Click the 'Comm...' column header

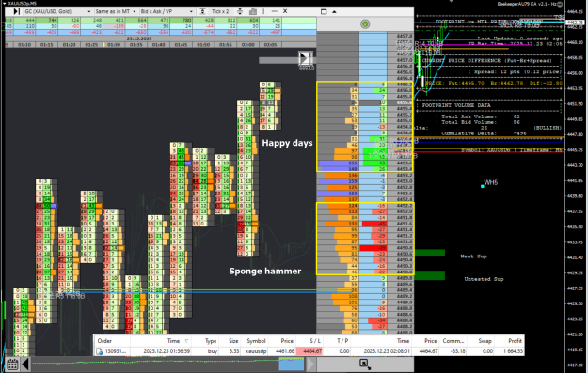(x=453, y=341)
